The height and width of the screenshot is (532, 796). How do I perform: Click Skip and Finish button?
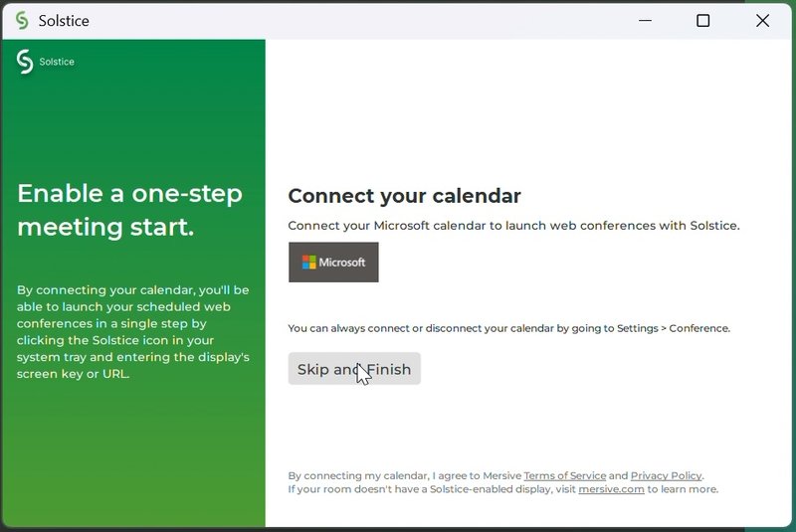pyautogui.click(x=354, y=369)
